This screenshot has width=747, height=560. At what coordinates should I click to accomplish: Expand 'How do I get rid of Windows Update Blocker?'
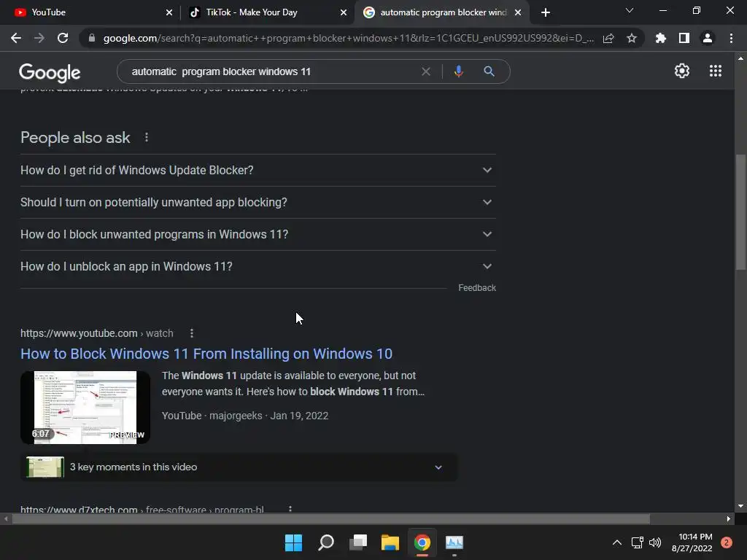pos(258,170)
